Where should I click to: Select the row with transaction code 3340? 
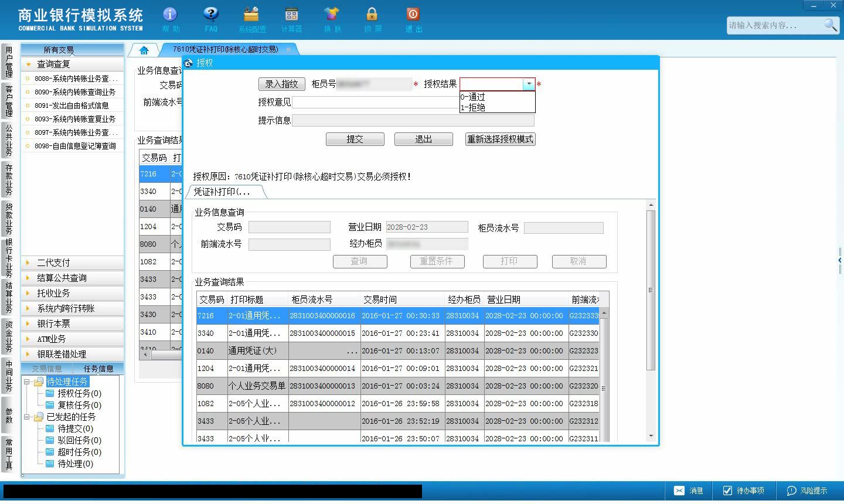[x=398, y=333]
